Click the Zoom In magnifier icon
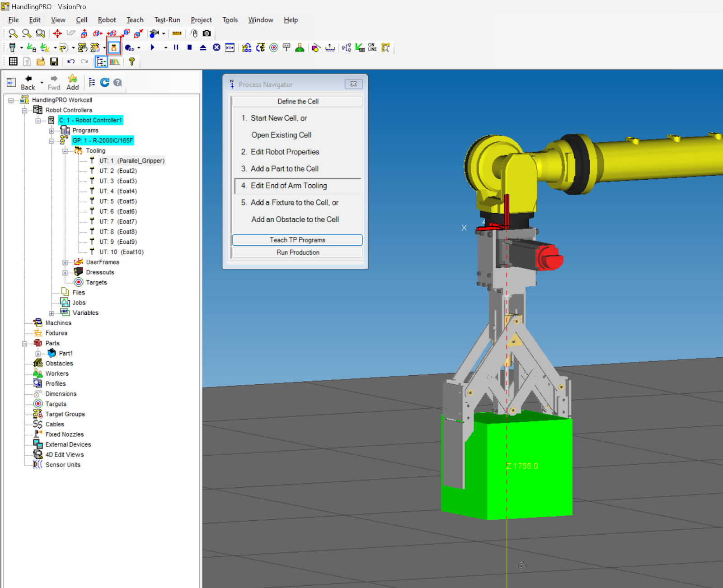The height and width of the screenshot is (588, 723). (13, 33)
